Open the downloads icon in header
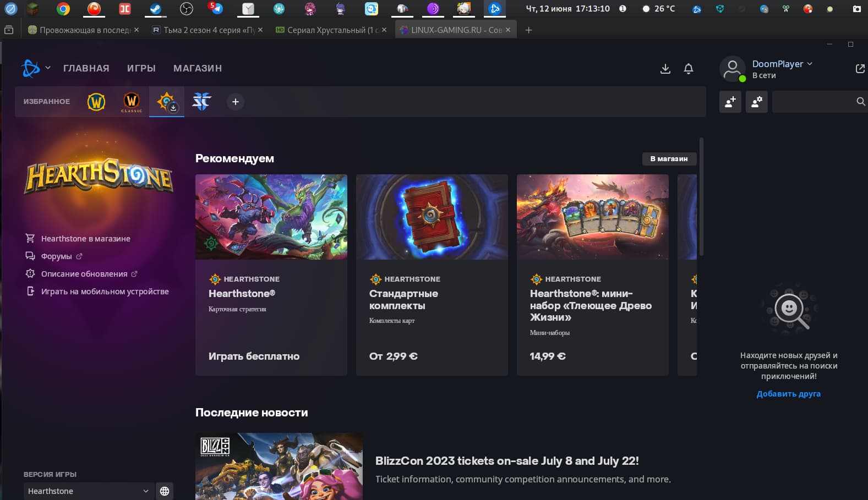 (665, 69)
